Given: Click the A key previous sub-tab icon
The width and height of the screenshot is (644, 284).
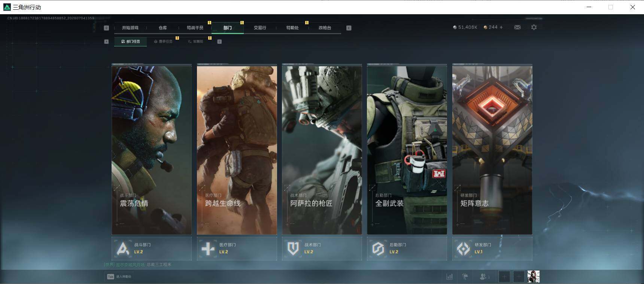Looking at the screenshot, I should [x=106, y=42].
